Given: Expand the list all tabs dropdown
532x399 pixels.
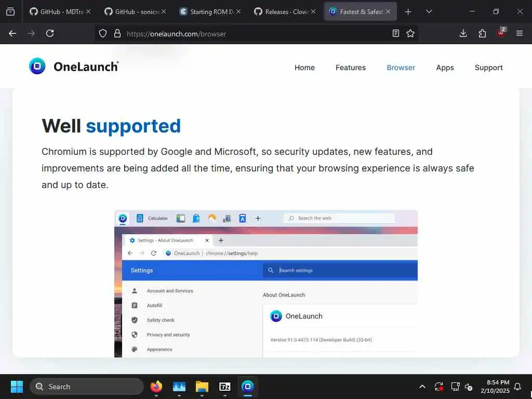Looking at the screenshot, I should [x=429, y=12].
